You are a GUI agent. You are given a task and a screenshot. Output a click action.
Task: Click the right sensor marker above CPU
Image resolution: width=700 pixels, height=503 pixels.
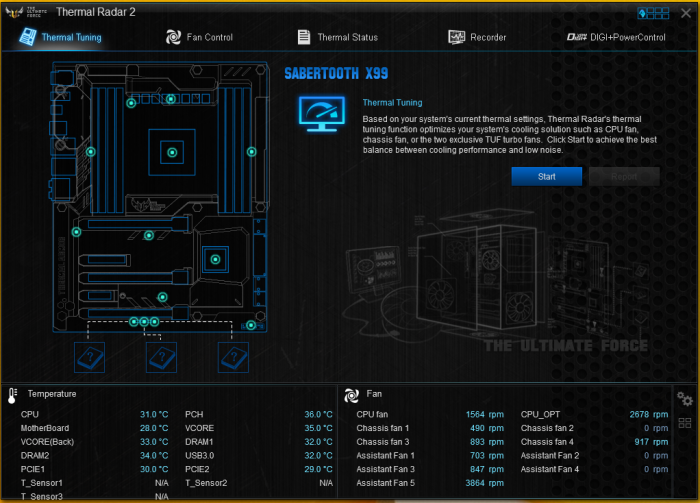(x=171, y=99)
